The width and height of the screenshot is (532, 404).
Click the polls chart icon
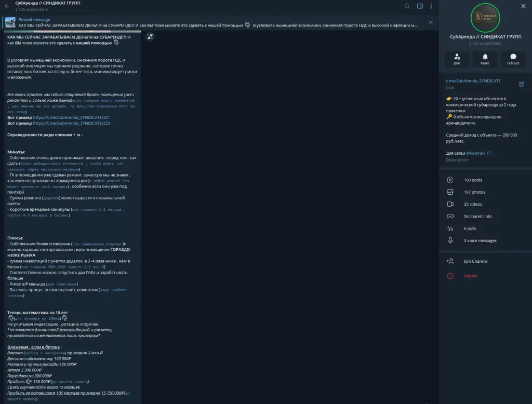click(450, 228)
